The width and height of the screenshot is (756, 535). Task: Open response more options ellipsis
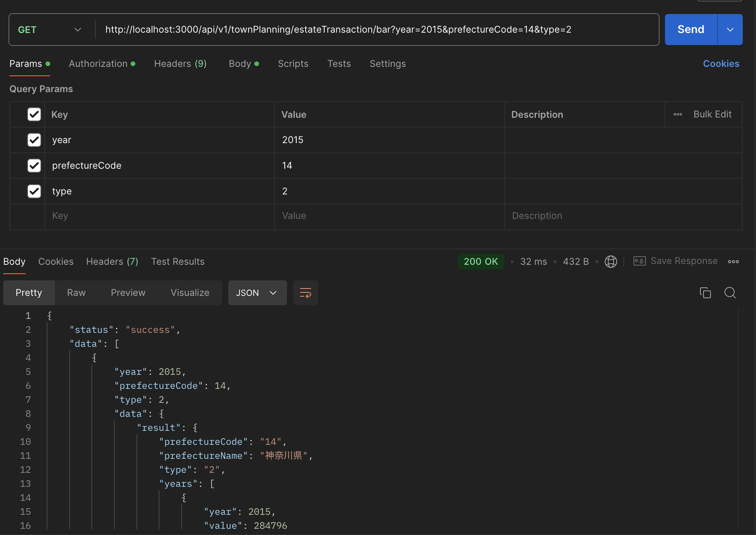tap(733, 262)
